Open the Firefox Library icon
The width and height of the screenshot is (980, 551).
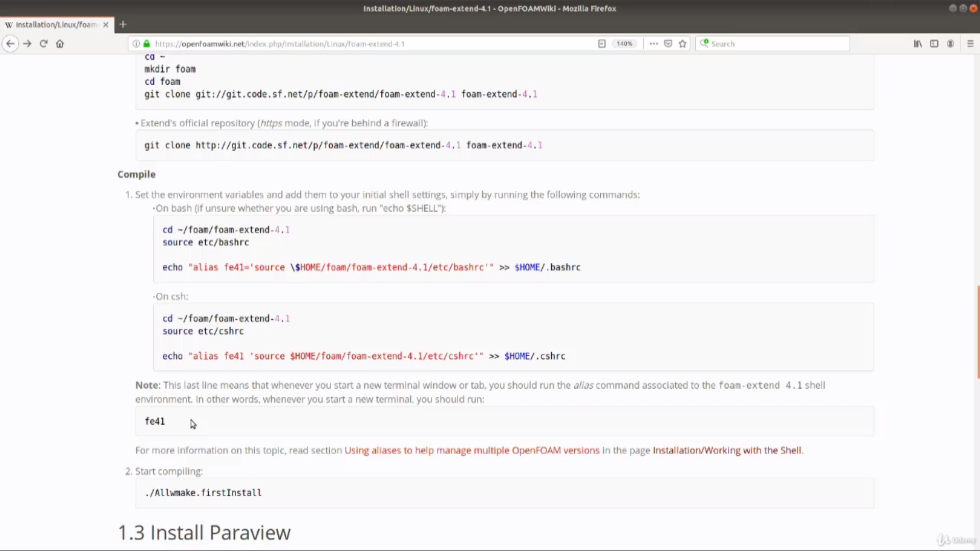[918, 44]
